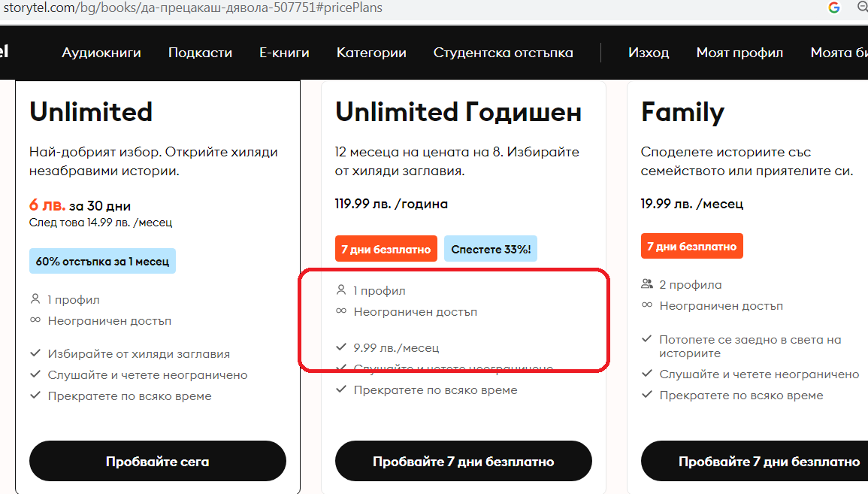Click the single profile icon under Unlimited

tap(35, 299)
